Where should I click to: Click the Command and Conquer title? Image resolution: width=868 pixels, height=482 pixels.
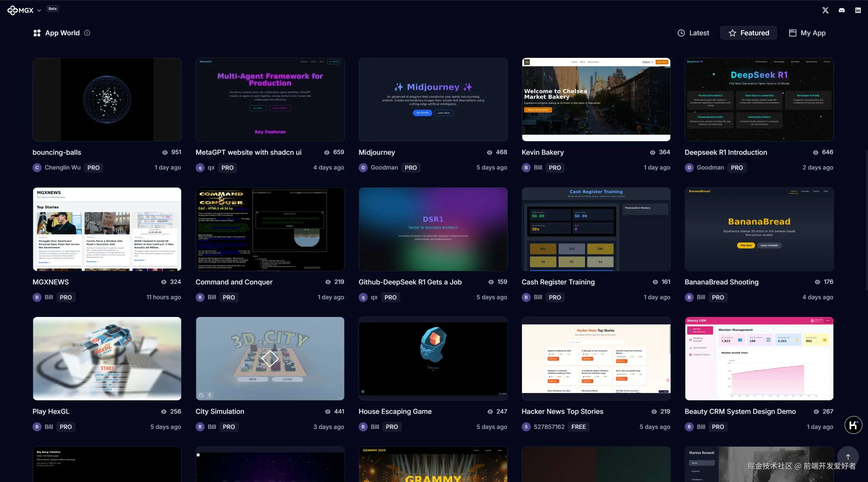pos(234,282)
